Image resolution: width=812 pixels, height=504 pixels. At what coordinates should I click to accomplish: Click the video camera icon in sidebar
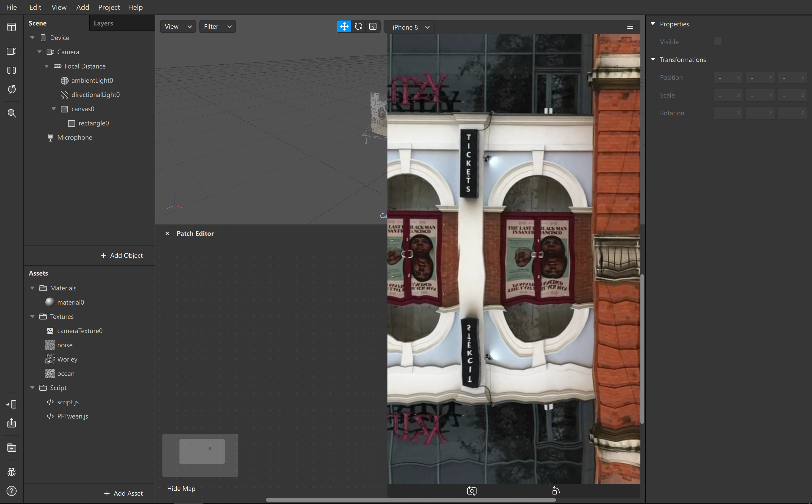pyautogui.click(x=12, y=51)
